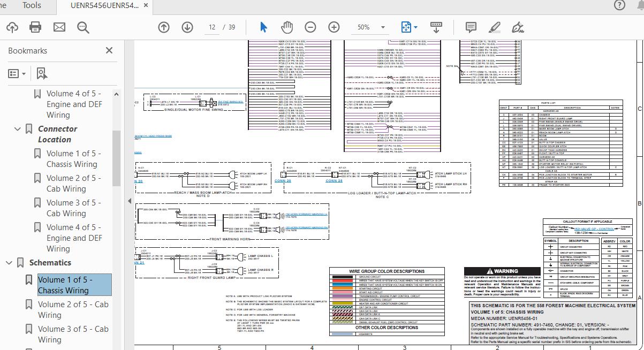
Task: Open Volume 3 Cab Wiring under Schematics
Action: click(x=73, y=334)
